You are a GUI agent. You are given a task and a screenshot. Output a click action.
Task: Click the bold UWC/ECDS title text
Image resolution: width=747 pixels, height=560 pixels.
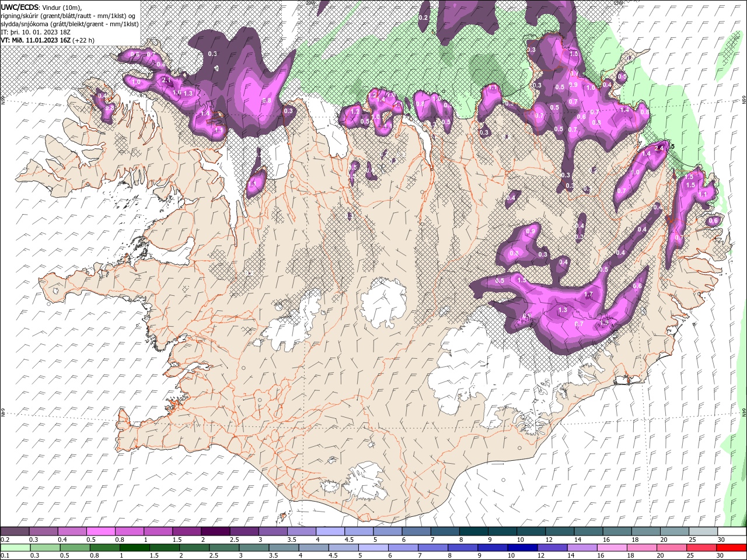(19, 7)
